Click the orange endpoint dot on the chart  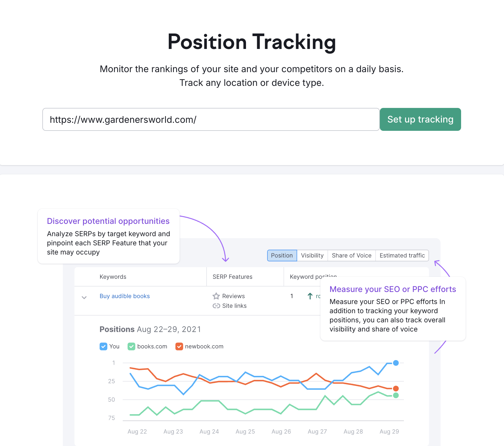coord(396,388)
